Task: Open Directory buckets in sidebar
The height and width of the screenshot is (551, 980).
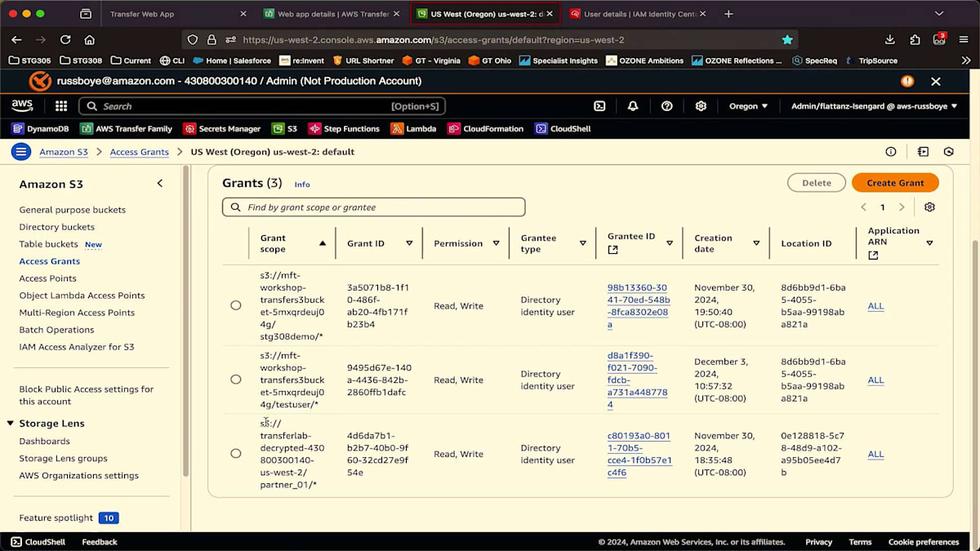Action: [57, 227]
